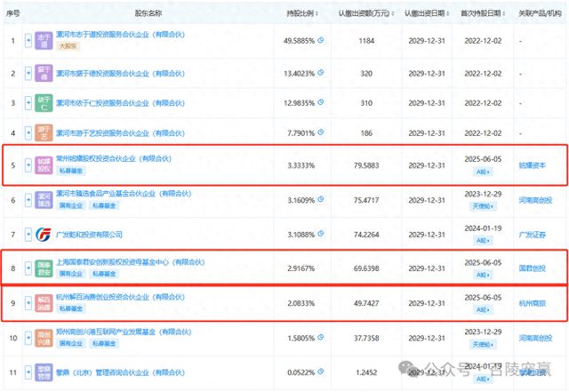Expand row 5 常州铭耀 with the plus button
Screen dimensions: 569x392
[x=28, y=165]
